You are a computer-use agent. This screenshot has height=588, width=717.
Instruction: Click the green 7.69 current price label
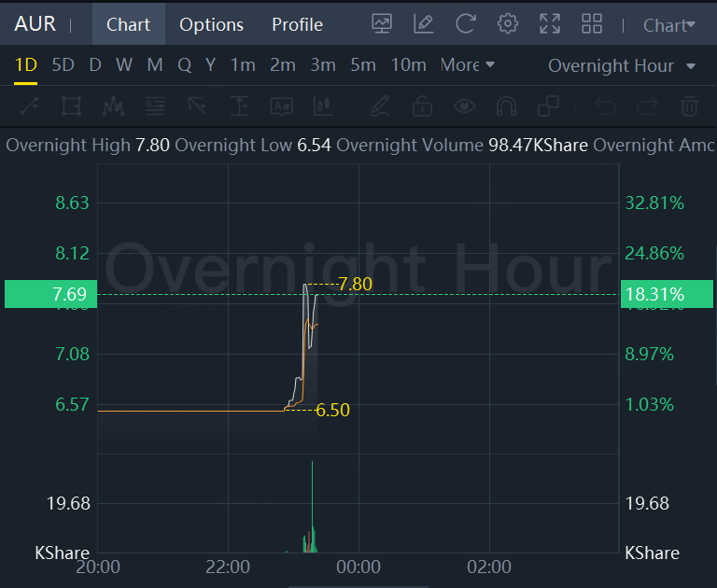pyautogui.click(x=50, y=294)
